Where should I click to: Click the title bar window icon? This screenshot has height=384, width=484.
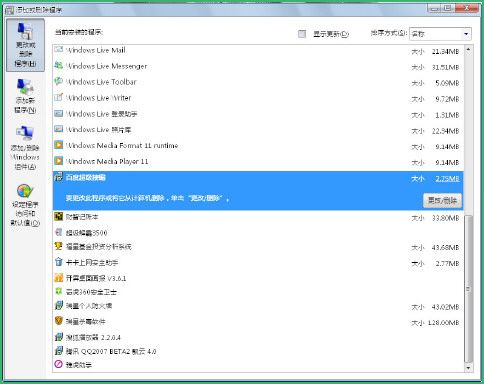point(10,9)
